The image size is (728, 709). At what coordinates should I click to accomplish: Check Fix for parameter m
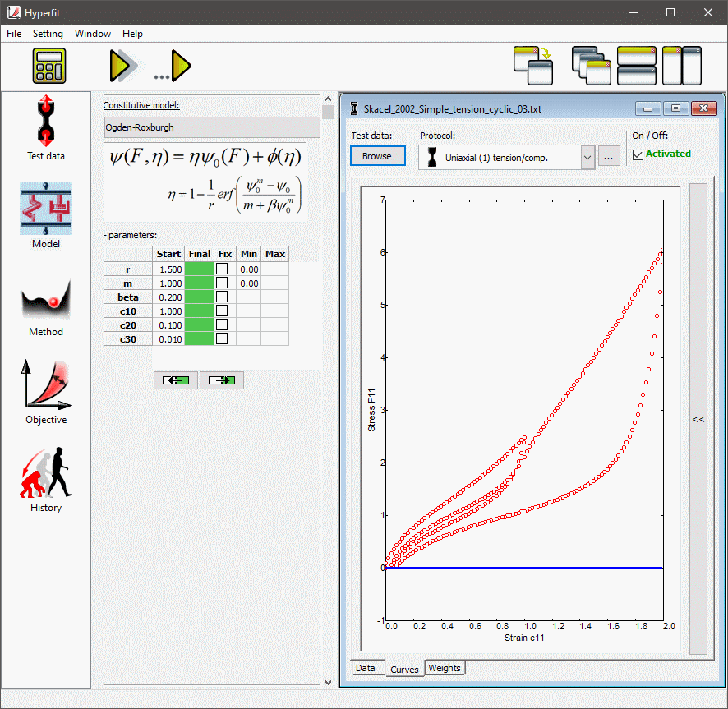coord(222,283)
